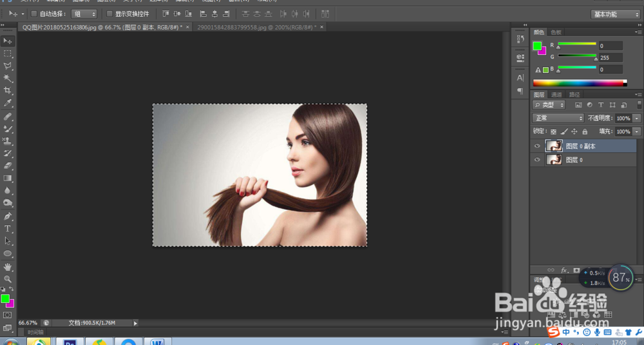Open the Paragraph panel icon
This screenshot has width=644, height=345.
point(520,91)
